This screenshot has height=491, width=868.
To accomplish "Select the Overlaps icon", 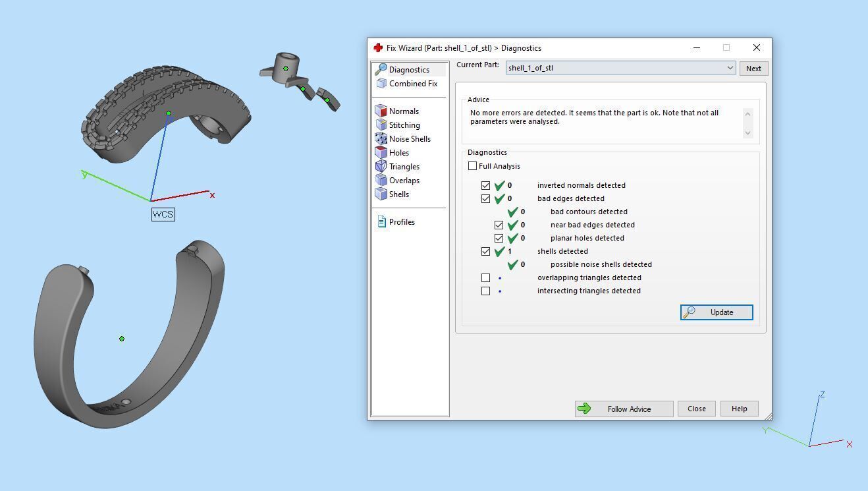I will tap(381, 180).
